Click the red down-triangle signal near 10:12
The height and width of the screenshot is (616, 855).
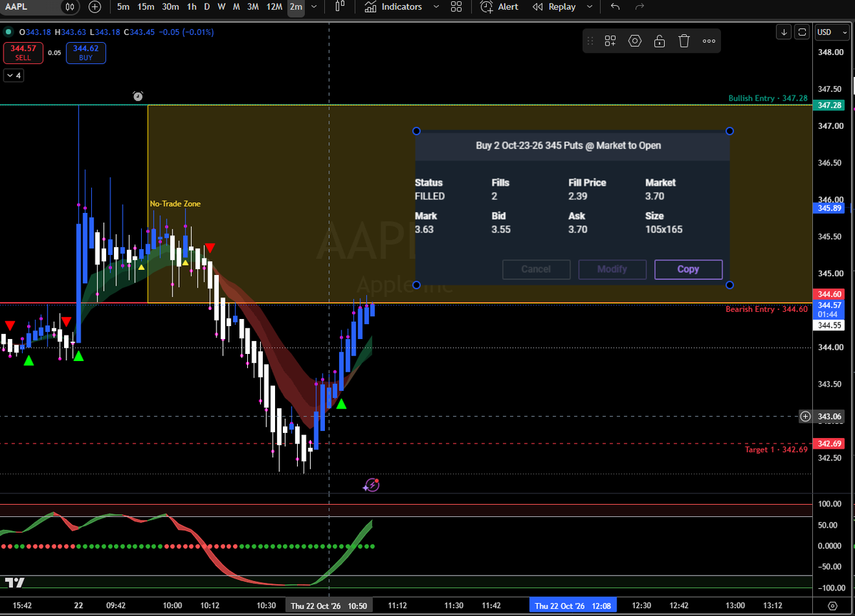coord(209,248)
